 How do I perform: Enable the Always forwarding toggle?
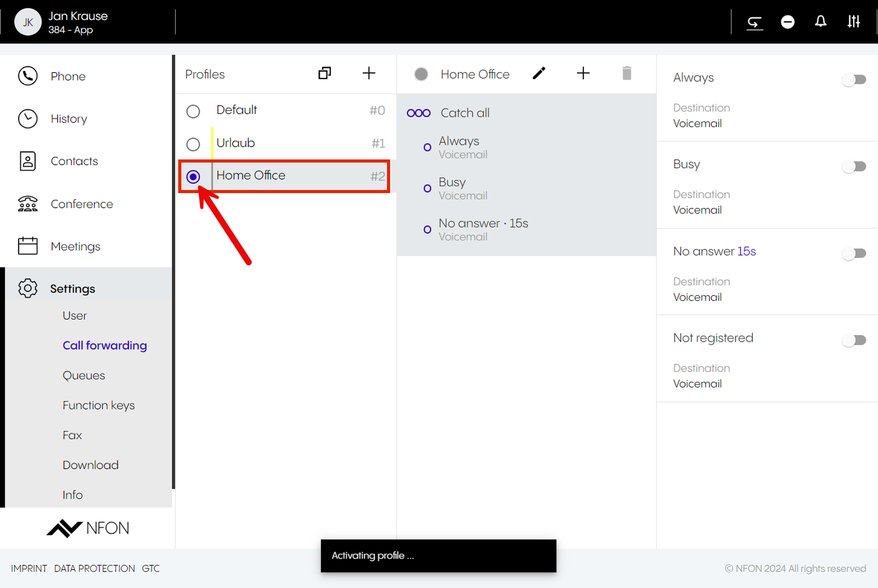tap(854, 79)
